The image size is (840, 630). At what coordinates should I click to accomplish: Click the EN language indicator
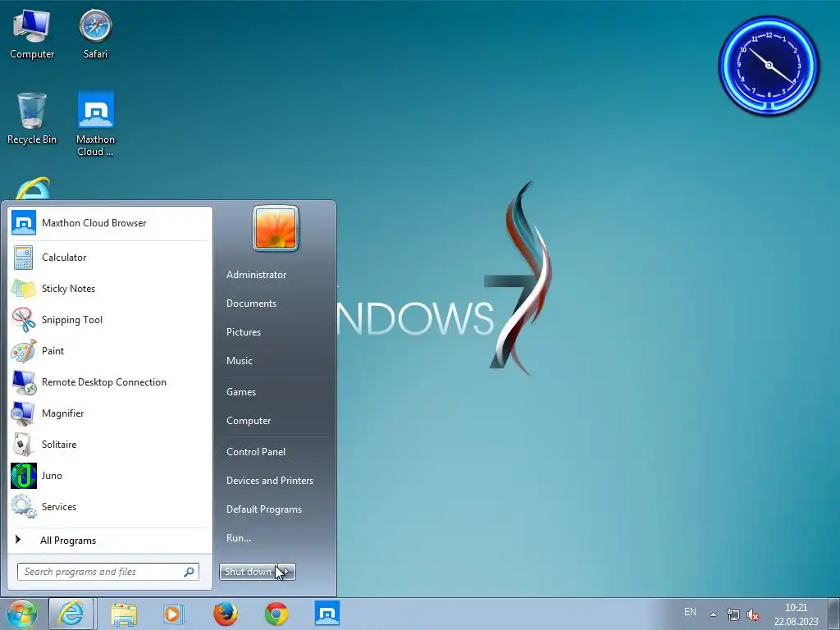(690, 612)
